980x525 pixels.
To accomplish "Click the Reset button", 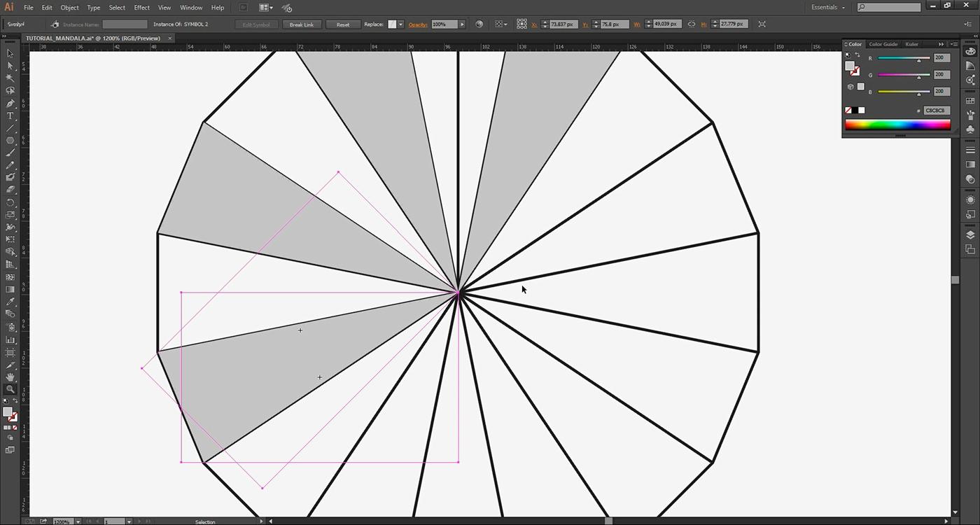I will (343, 24).
